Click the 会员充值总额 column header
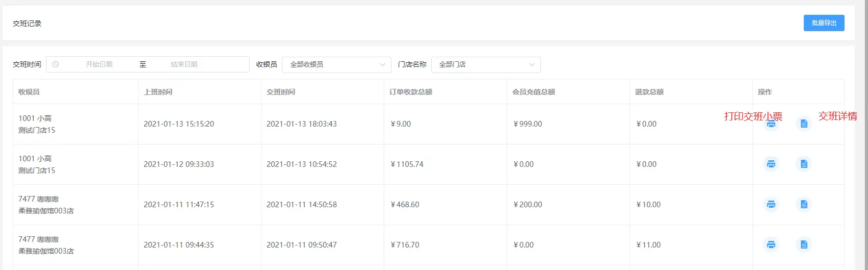Image resolution: width=868 pixels, height=270 pixels. (534, 92)
